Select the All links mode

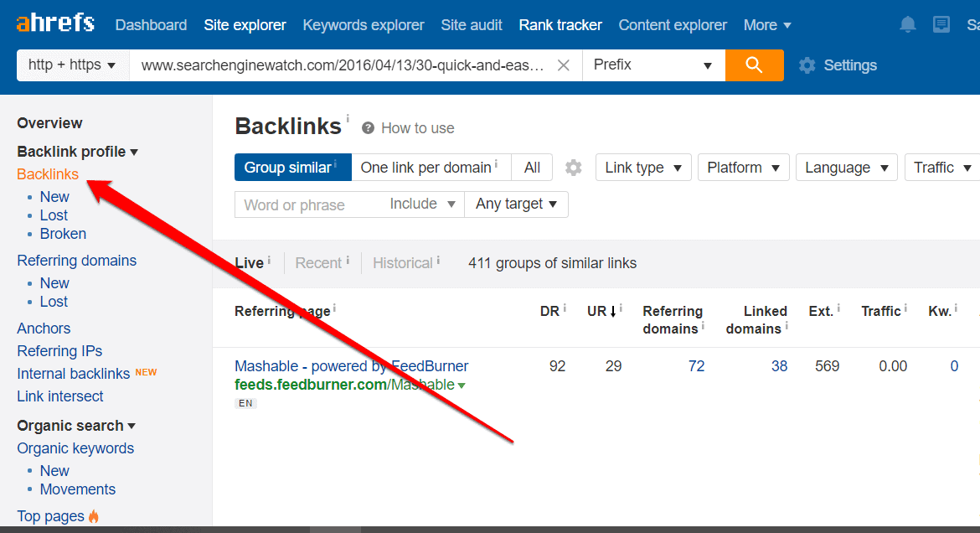(532, 168)
